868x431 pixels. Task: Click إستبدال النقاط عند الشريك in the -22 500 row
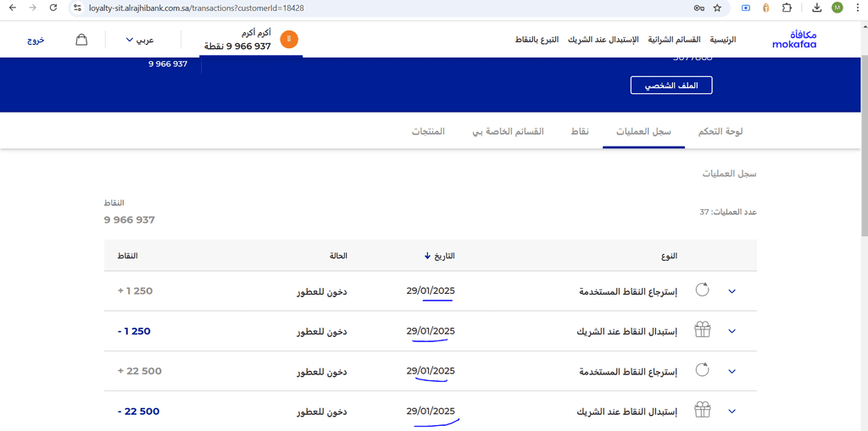point(628,411)
